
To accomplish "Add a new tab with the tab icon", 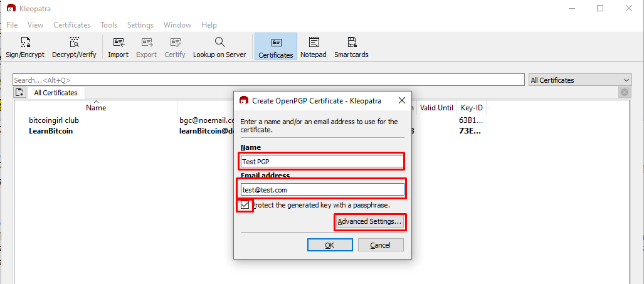I will (x=20, y=92).
